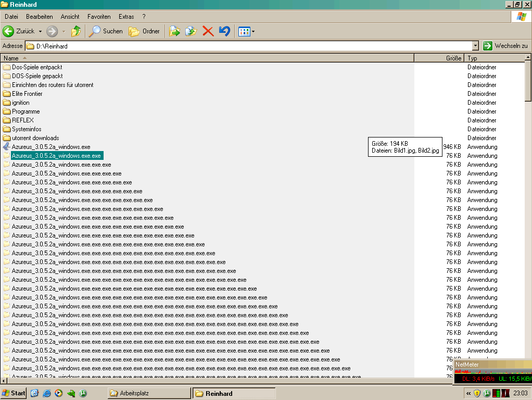532x400 pixels.
Task: Click the move-to-folder toolbar icon
Action: click(x=174, y=31)
